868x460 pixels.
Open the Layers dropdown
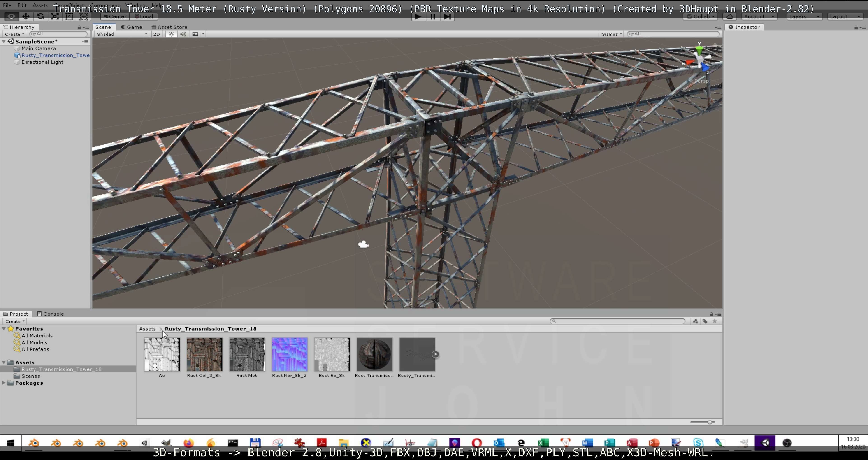(x=804, y=16)
